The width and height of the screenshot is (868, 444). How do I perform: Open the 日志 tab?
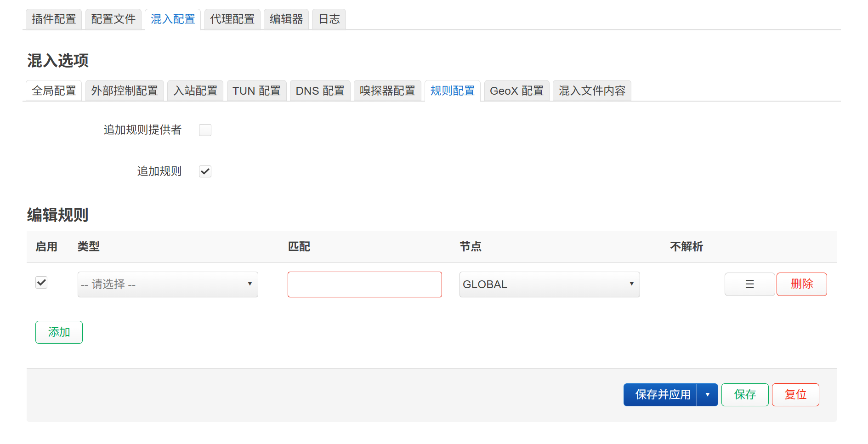coord(329,19)
